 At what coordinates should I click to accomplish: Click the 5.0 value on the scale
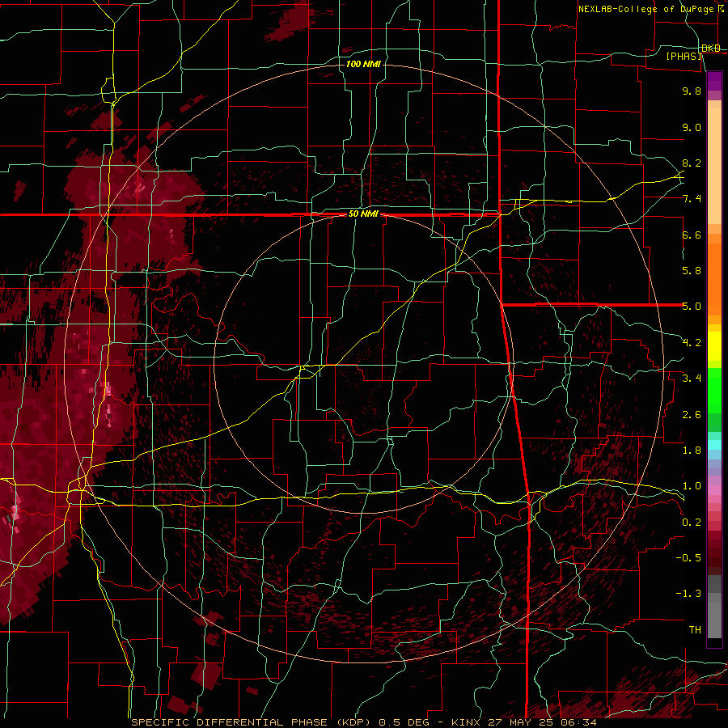pyautogui.click(x=692, y=307)
